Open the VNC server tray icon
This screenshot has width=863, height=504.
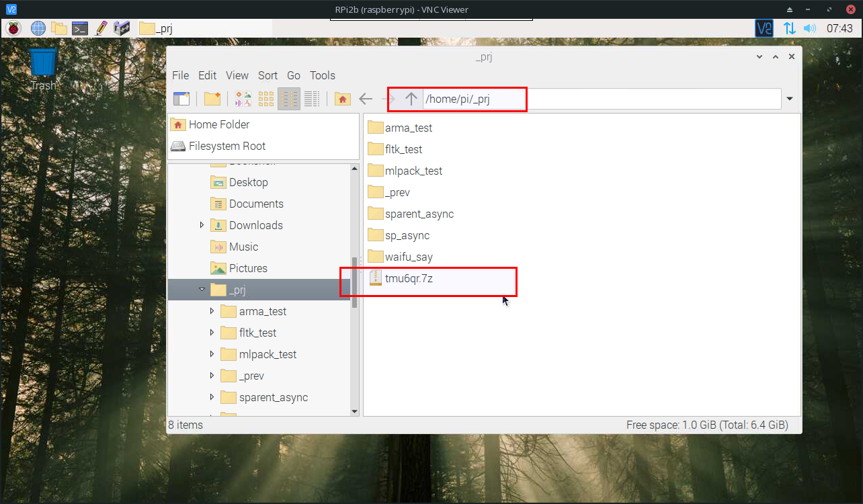(x=764, y=28)
